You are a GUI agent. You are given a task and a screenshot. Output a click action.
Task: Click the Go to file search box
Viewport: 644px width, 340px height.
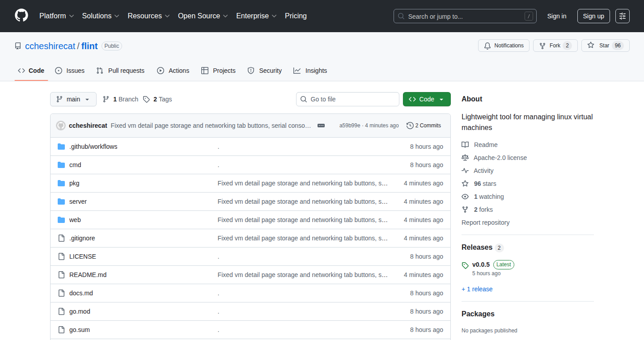347,99
